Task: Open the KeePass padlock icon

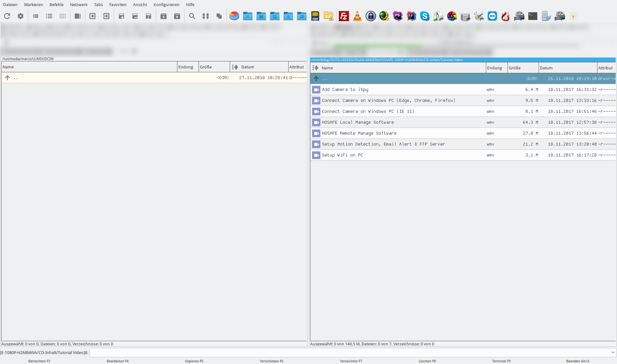Action: [371, 16]
